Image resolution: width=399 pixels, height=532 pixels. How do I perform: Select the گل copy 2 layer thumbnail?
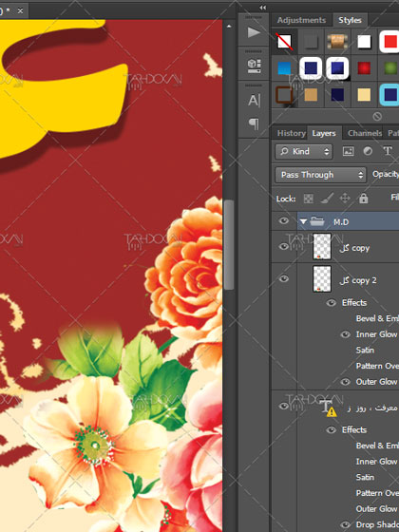tap(322, 279)
